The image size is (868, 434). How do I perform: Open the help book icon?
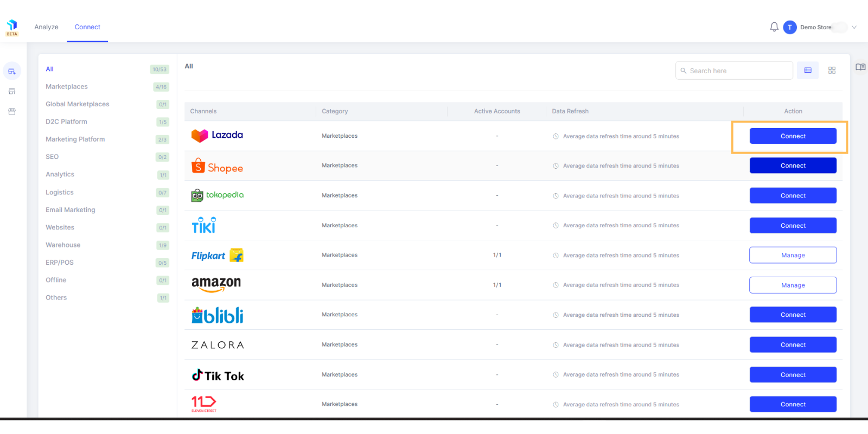(860, 67)
